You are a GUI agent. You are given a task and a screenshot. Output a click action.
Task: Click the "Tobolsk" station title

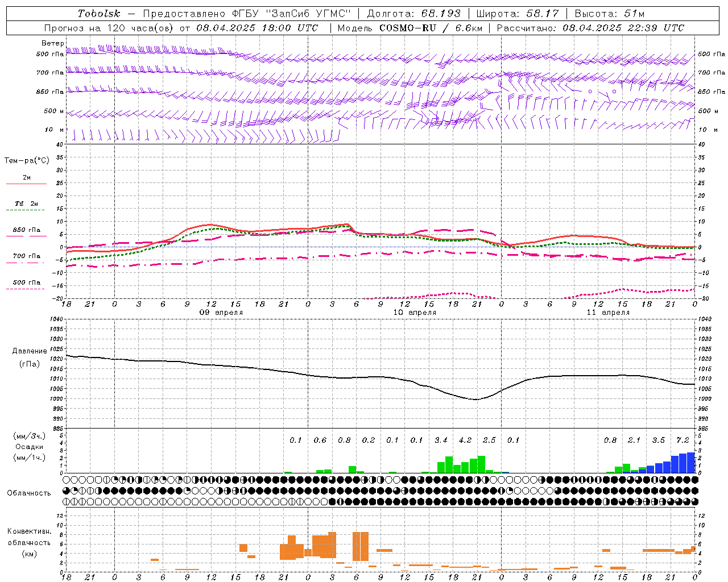tap(100, 14)
